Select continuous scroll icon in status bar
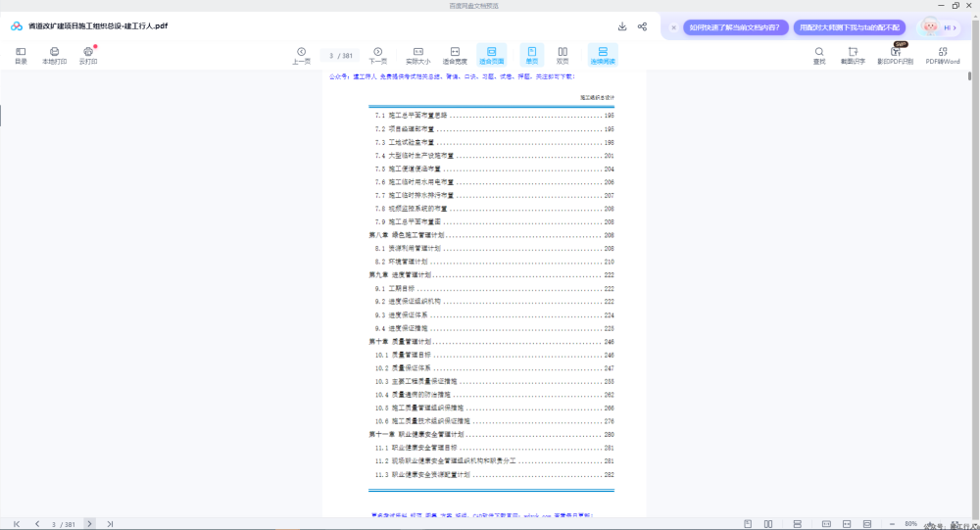 tap(797, 524)
